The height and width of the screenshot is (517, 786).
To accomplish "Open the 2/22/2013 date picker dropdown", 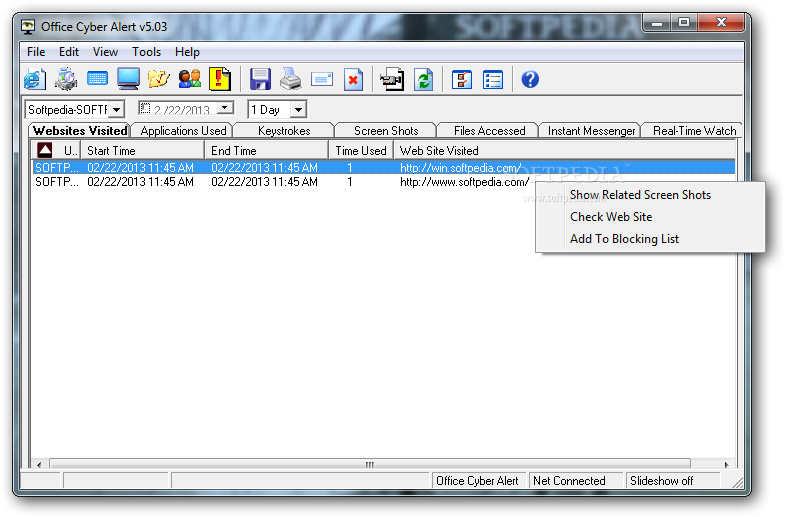I will click(226, 107).
